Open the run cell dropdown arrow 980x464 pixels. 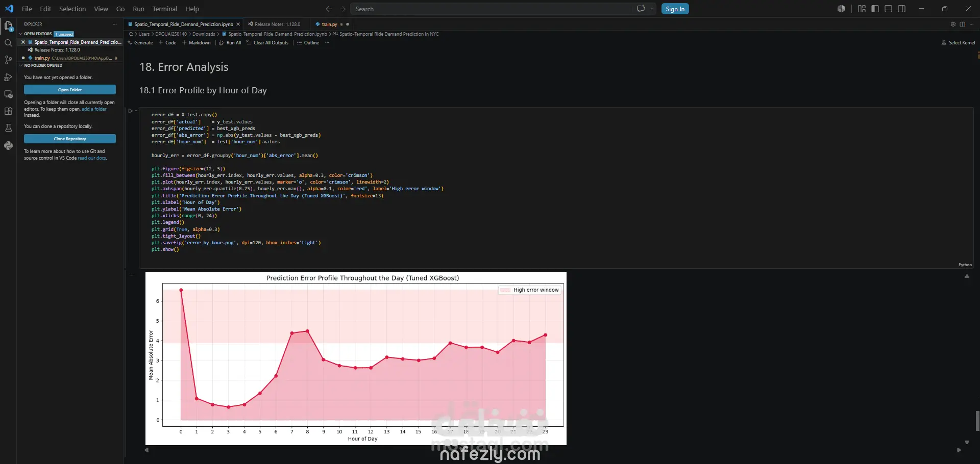coord(136,111)
